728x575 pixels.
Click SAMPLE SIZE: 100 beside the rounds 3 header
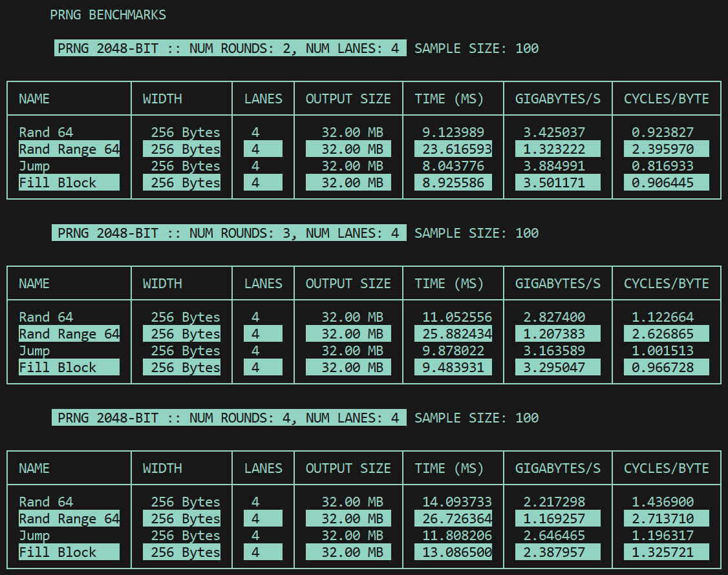[476, 233]
